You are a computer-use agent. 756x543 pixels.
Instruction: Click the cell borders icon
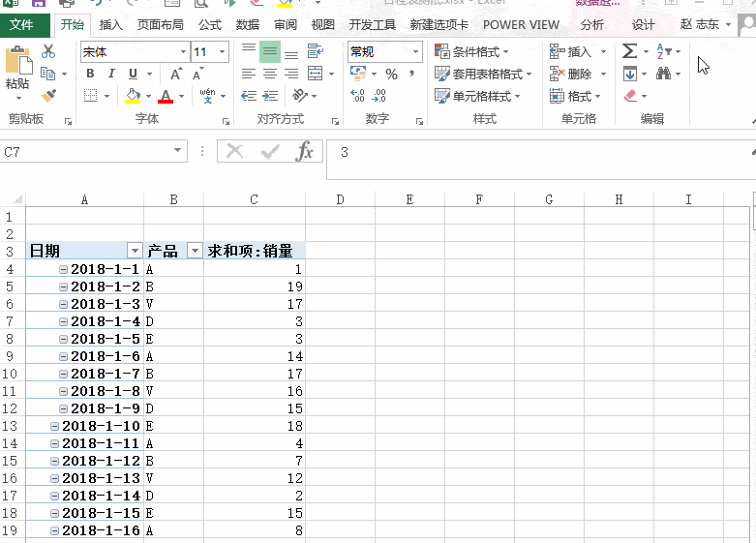pyautogui.click(x=91, y=96)
